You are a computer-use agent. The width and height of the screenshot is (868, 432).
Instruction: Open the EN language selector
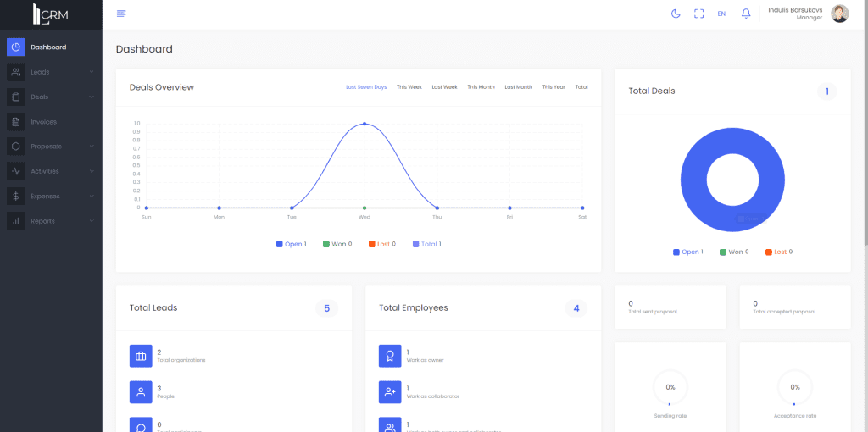721,14
